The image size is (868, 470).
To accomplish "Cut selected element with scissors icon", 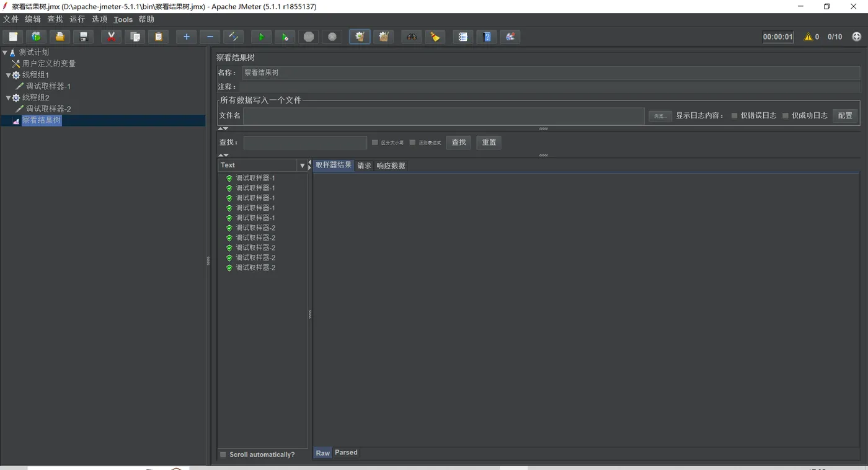I will 112,37.
